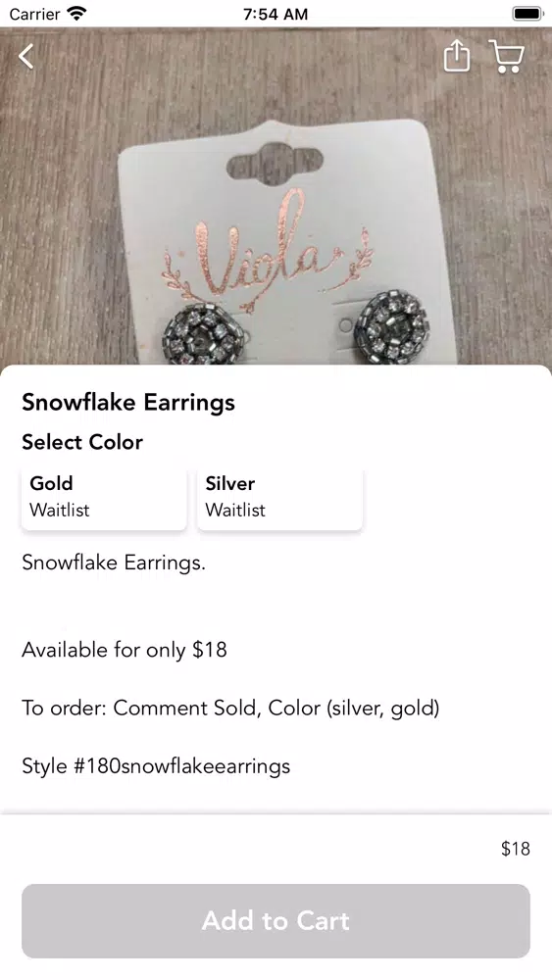Tap the back arrow icon
The width and height of the screenshot is (552, 980).
[x=26, y=56]
